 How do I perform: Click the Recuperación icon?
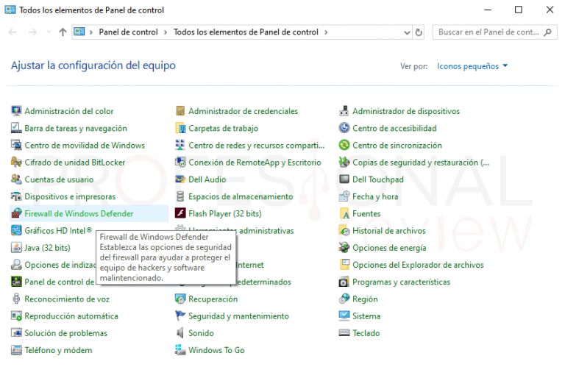[x=180, y=299]
